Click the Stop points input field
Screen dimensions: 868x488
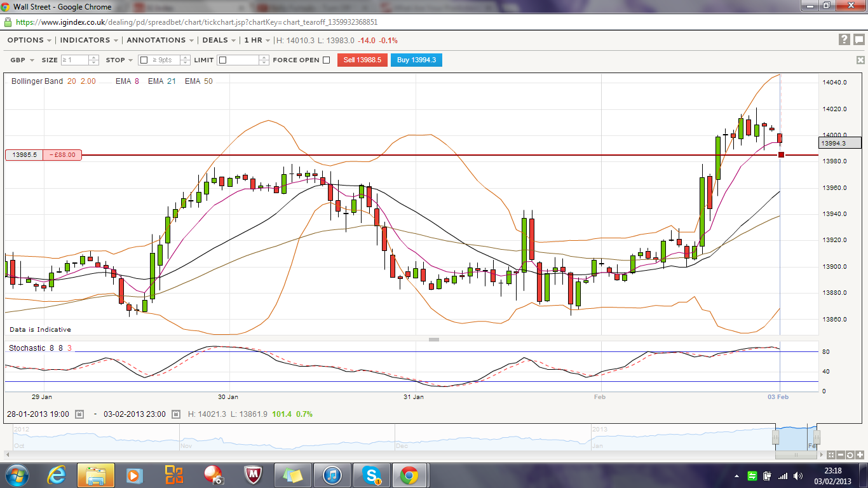pos(165,60)
